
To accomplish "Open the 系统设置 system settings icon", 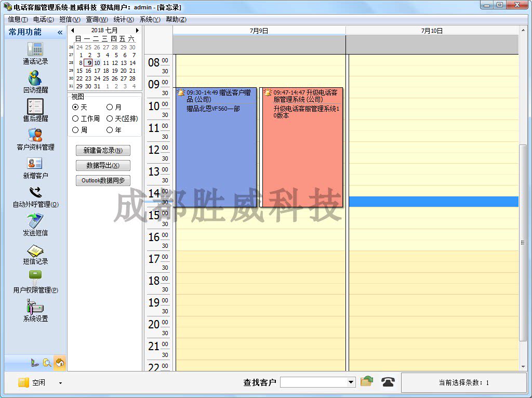I will (x=35, y=307).
